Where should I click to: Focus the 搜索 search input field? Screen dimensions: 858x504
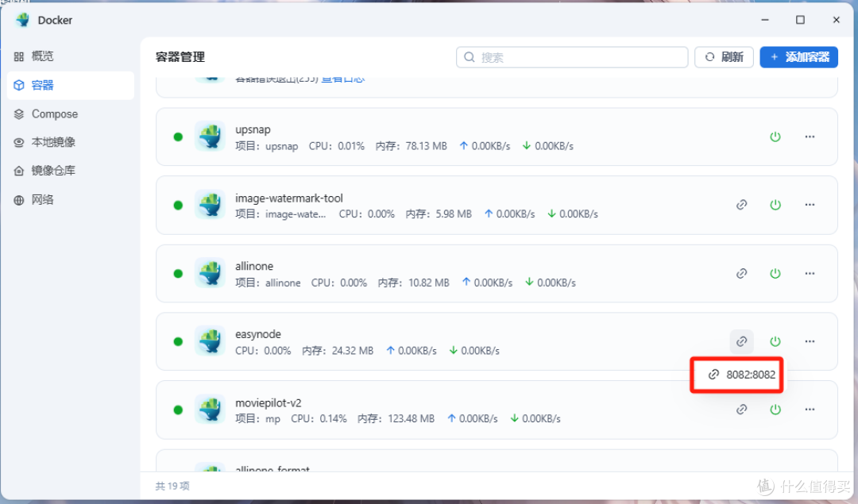click(x=580, y=57)
